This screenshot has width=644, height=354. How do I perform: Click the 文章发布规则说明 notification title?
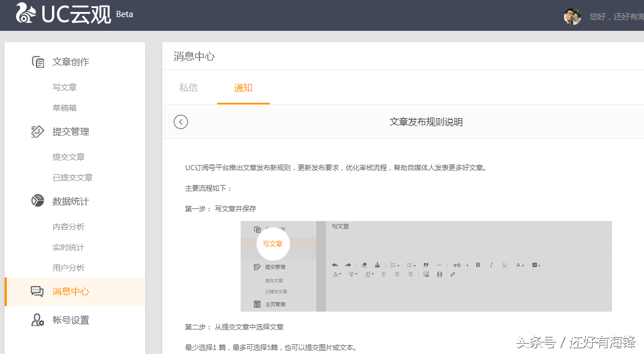pos(426,122)
